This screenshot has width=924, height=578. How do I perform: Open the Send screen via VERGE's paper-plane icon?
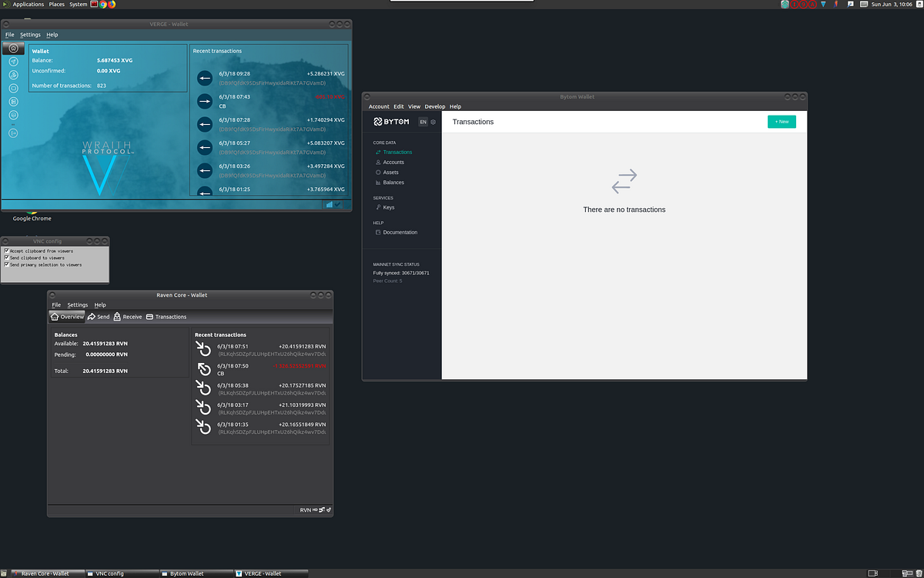pyautogui.click(x=14, y=62)
